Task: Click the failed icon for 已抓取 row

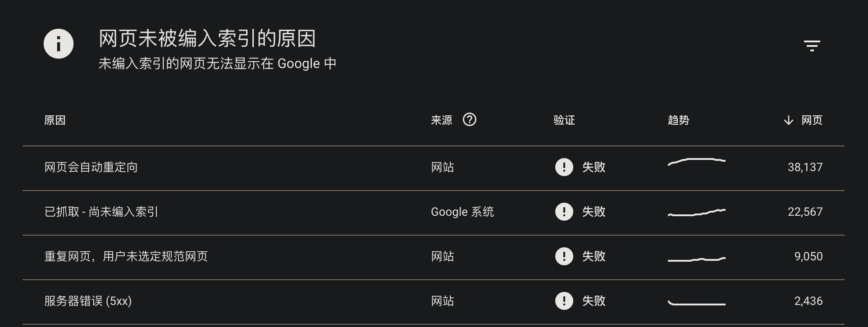Action: [564, 212]
